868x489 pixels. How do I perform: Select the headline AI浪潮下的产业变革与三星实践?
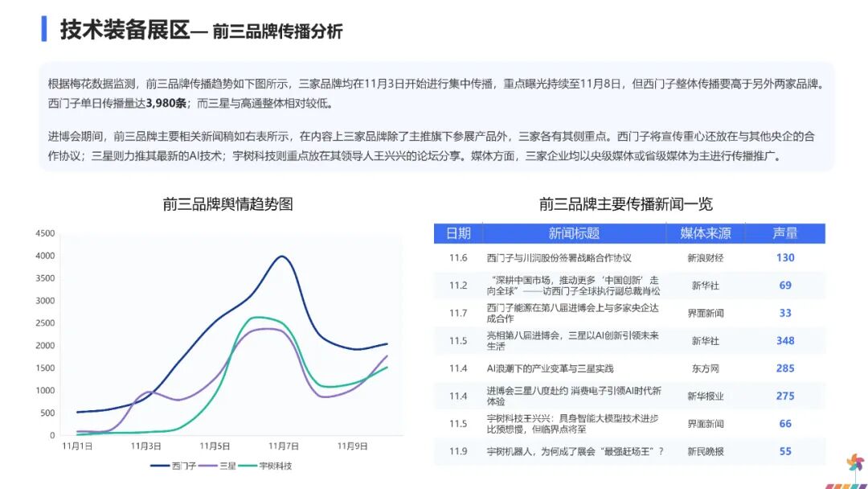[550, 368]
